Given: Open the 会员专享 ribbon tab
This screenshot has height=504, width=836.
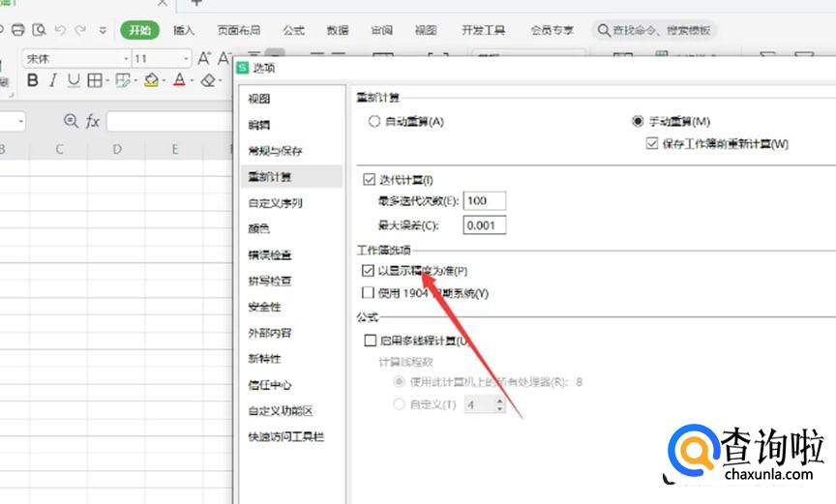Looking at the screenshot, I should (x=552, y=30).
